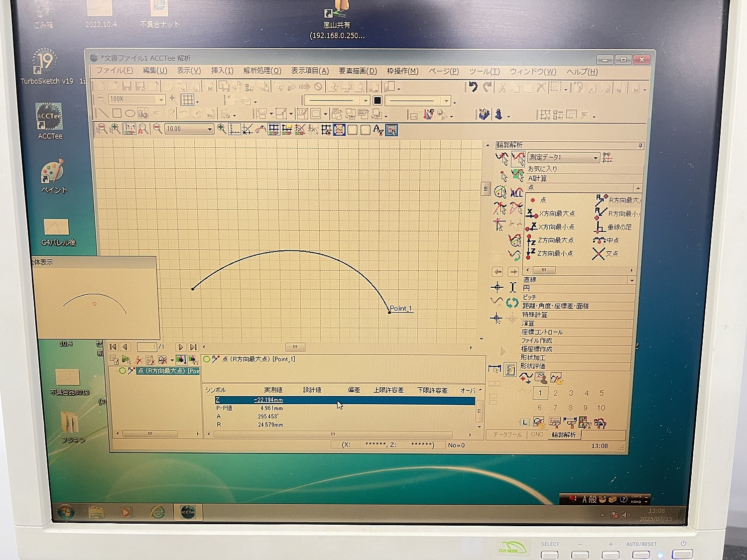
Task: Open the 100% zoom dropdown
Action: point(160,100)
